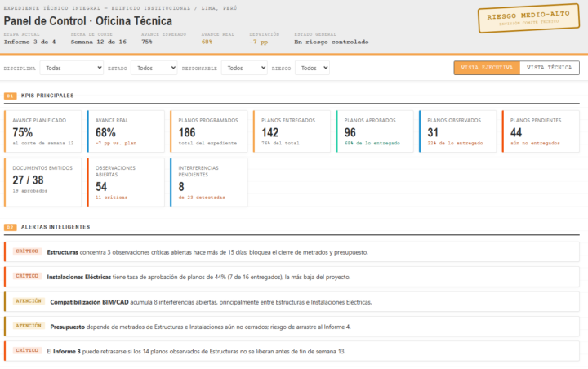The width and height of the screenshot is (588, 369).
Task: Open the Estado filter dropdown
Action: coord(154,68)
